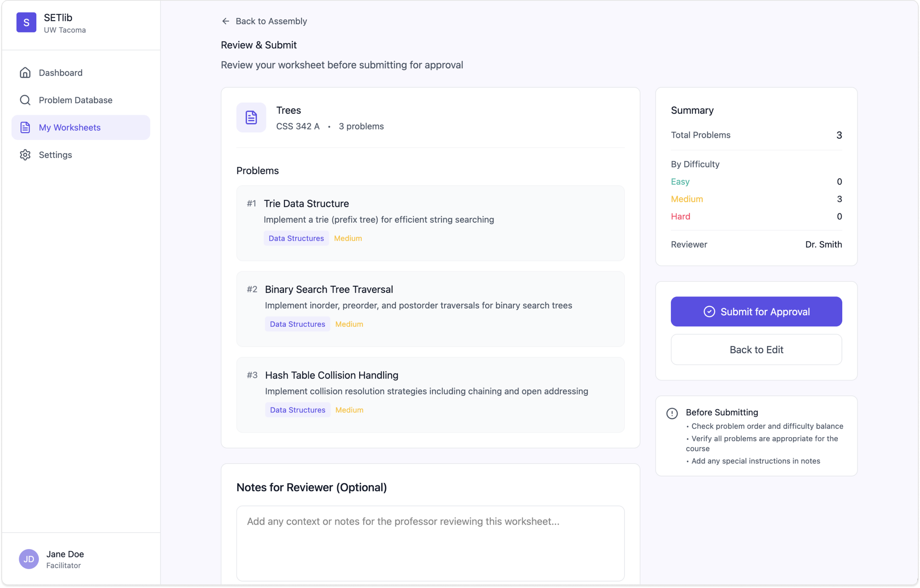Click the reviewer name Dr. Smith
This screenshot has width=920, height=588.
[823, 244]
